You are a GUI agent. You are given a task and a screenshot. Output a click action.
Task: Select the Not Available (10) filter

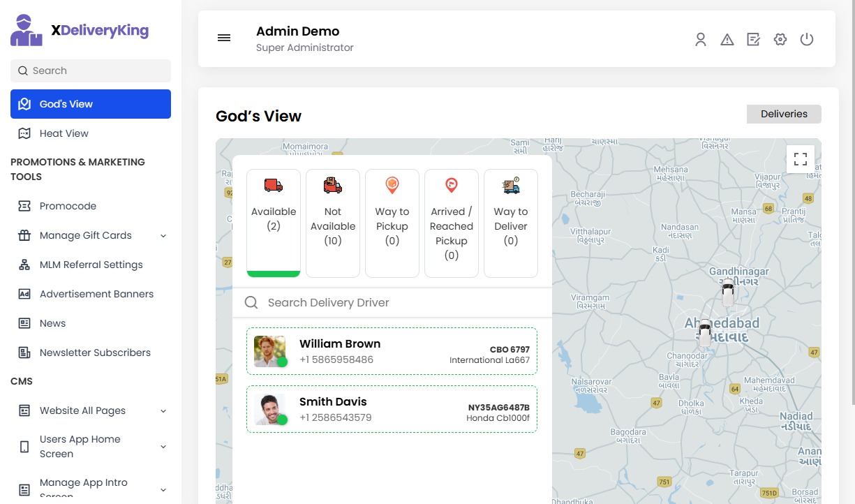pos(333,223)
